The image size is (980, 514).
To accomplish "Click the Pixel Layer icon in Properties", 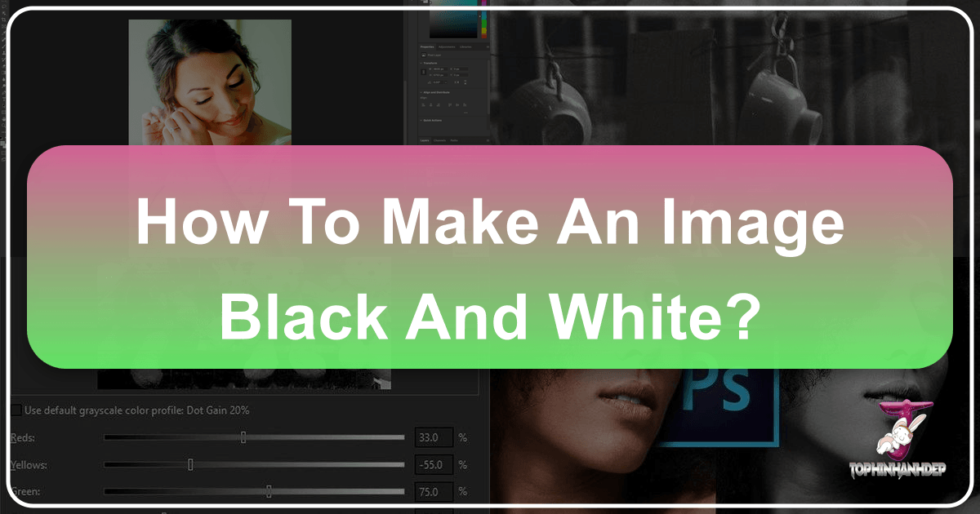I will point(424,55).
